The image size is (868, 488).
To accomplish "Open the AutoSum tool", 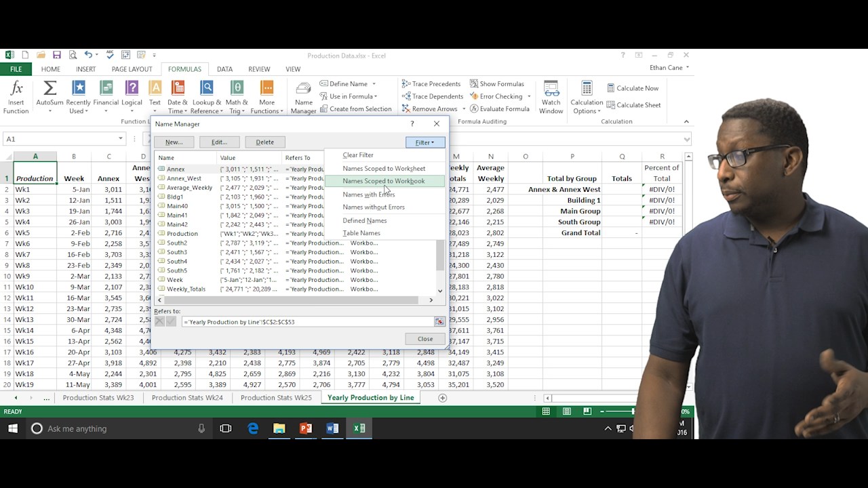I will 50,97.
